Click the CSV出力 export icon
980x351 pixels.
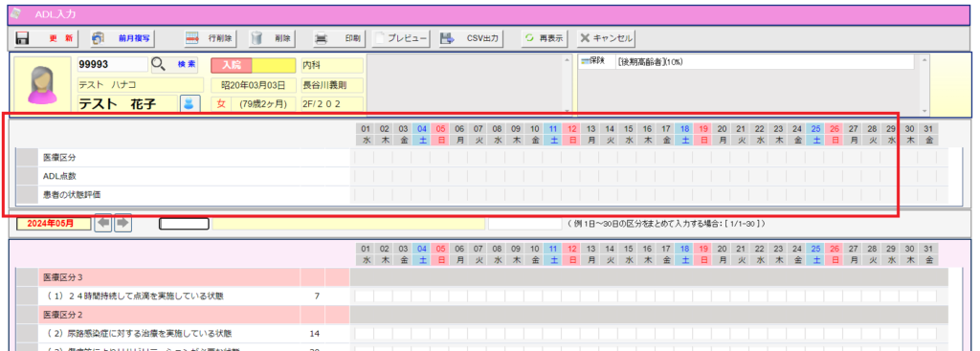point(447,38)
